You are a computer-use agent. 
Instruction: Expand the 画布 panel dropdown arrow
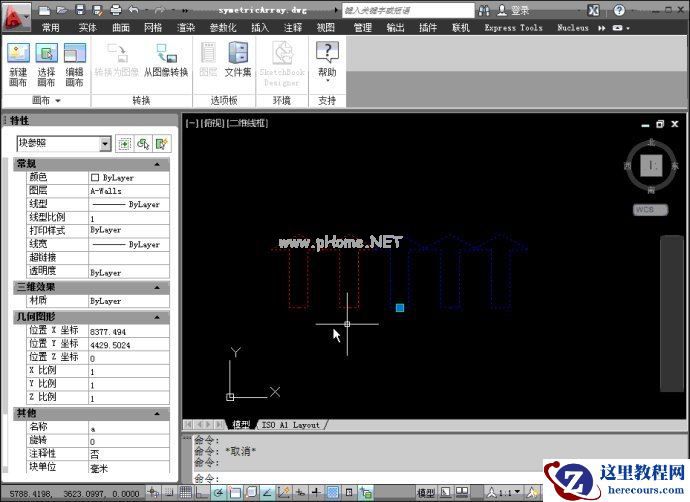pos(58,101)
